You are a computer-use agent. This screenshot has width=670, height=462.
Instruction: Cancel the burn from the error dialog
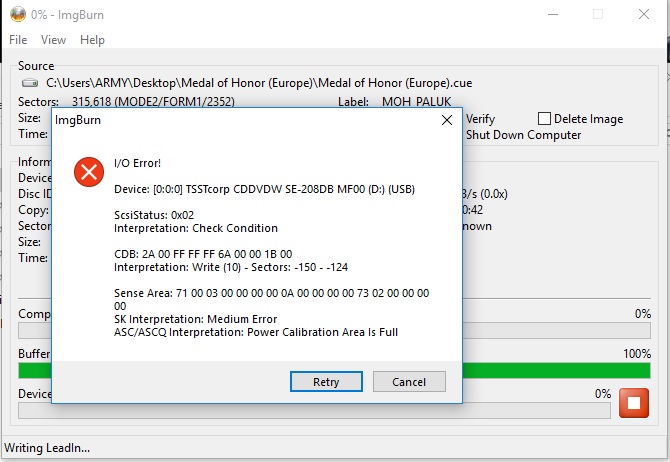coord(409,382)
